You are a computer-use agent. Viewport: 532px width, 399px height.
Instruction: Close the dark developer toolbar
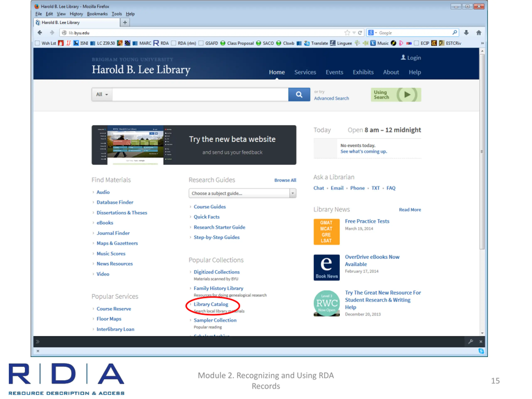(x=481, y=342)
